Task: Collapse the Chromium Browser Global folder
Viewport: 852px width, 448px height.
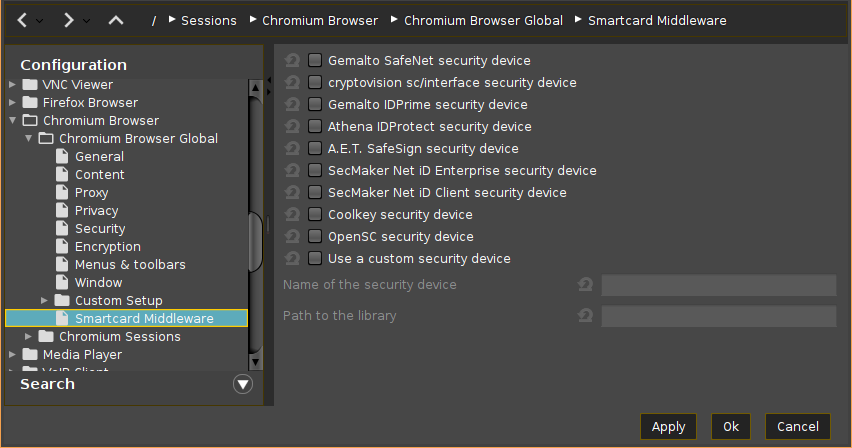Action: point(29,139)
